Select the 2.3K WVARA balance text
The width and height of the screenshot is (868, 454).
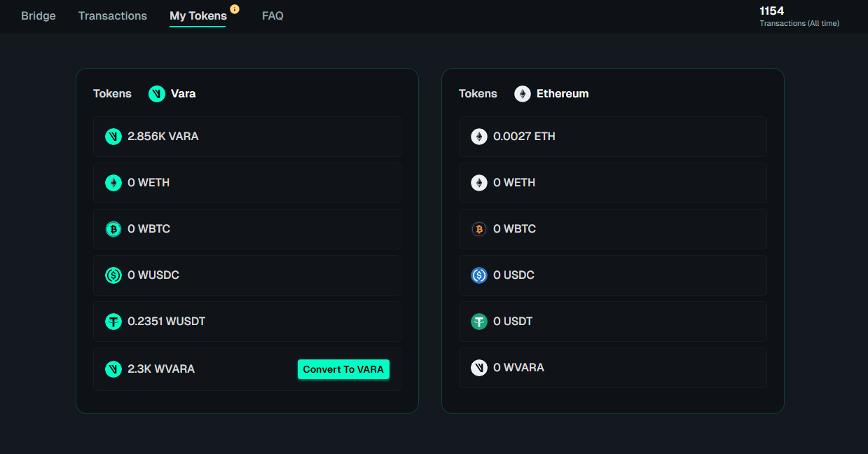(x=161, y=369)
